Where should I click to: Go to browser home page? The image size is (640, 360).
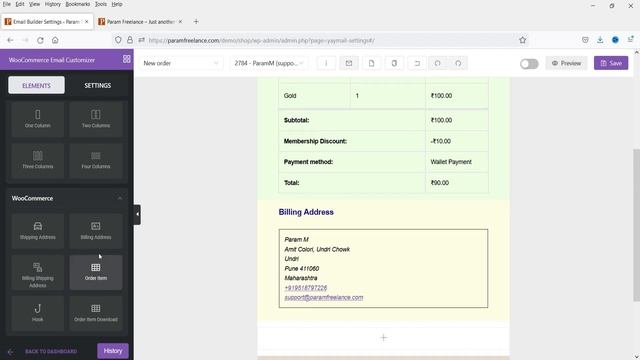pyautogui.click(x=55, y=40)
